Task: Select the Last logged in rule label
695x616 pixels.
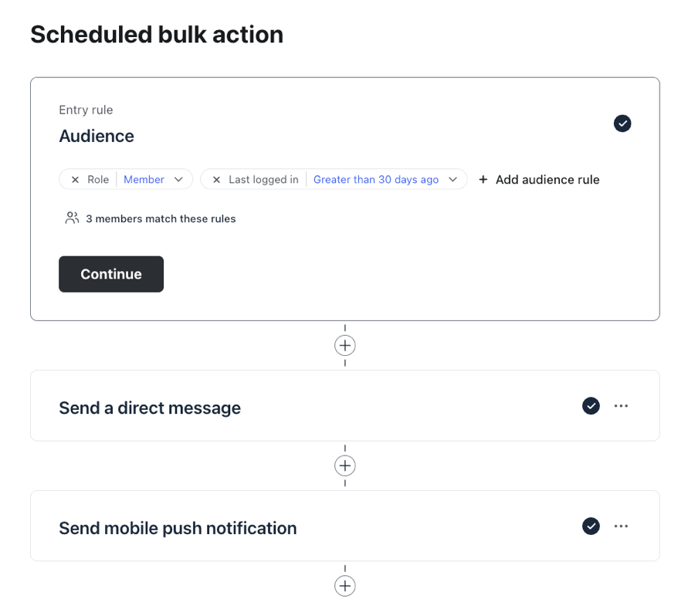Action: tap(263, 180)
